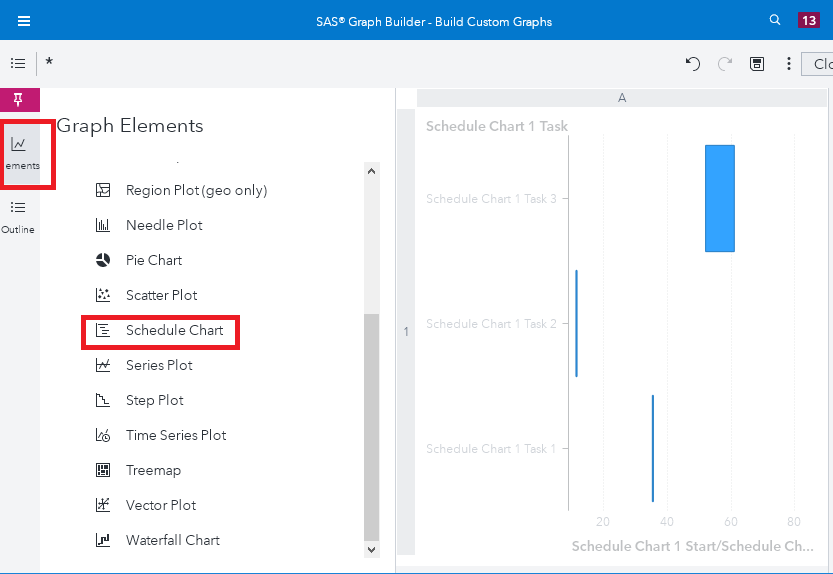Open the notifications badge showing 13
This screenshot has height=574, width=833.
click(x=808, y=20)
